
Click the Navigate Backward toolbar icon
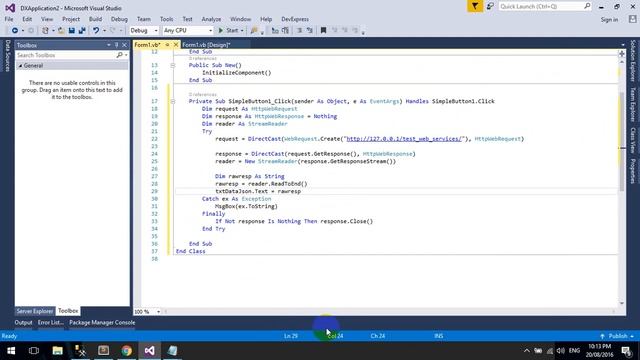tap(15, 31)
